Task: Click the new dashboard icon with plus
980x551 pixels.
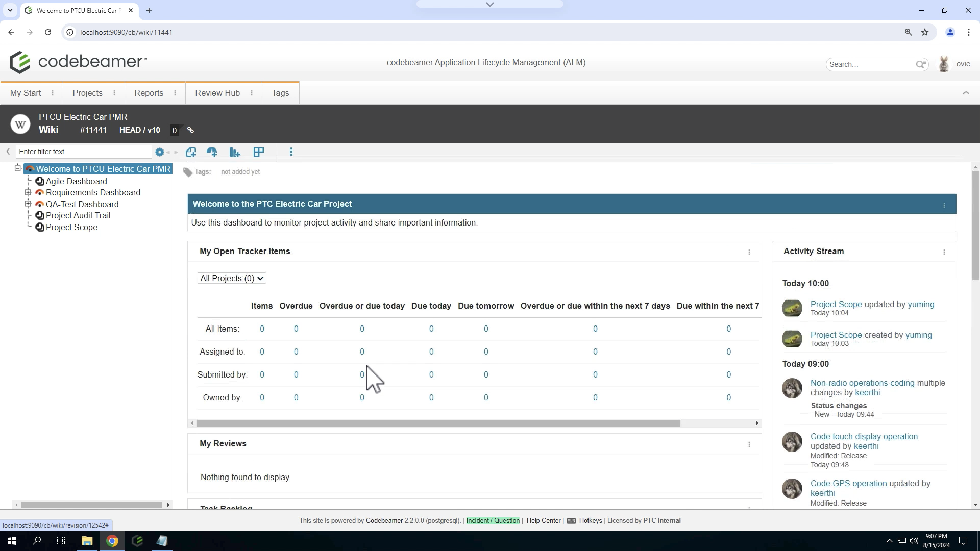Action: pyautogui.click(x=212, y=152)
